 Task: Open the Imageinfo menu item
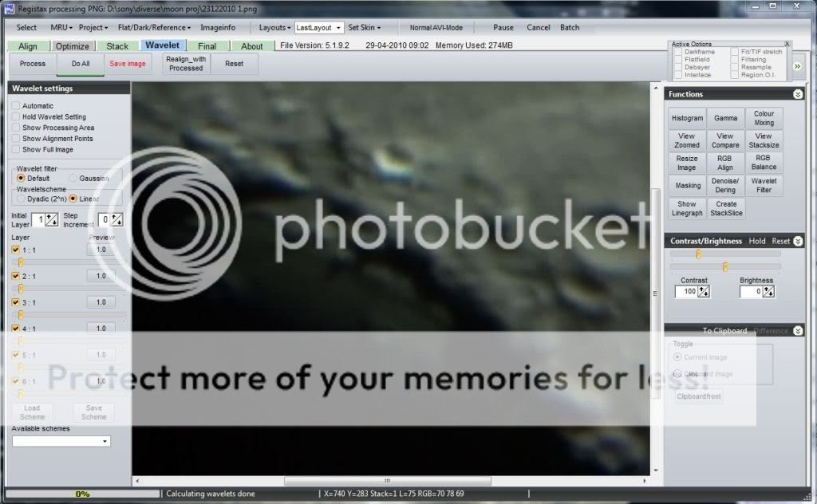(x=218, y=28)
